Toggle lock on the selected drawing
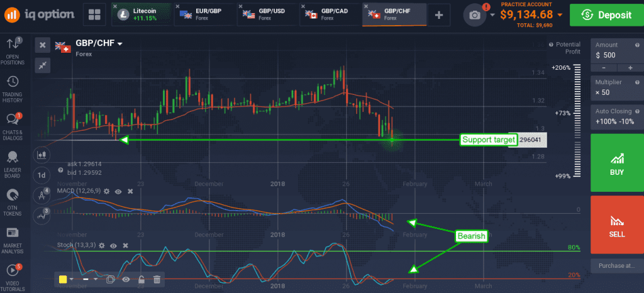 point(141,279)
